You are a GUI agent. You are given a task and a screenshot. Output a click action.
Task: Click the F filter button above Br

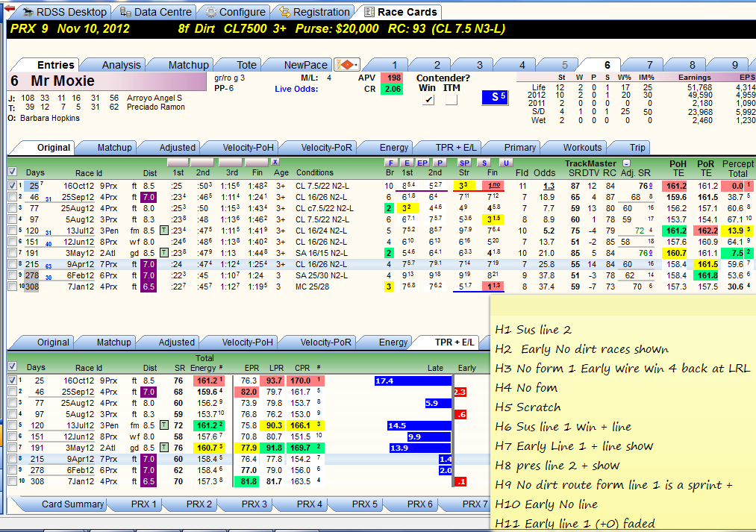tap(390, 163)
